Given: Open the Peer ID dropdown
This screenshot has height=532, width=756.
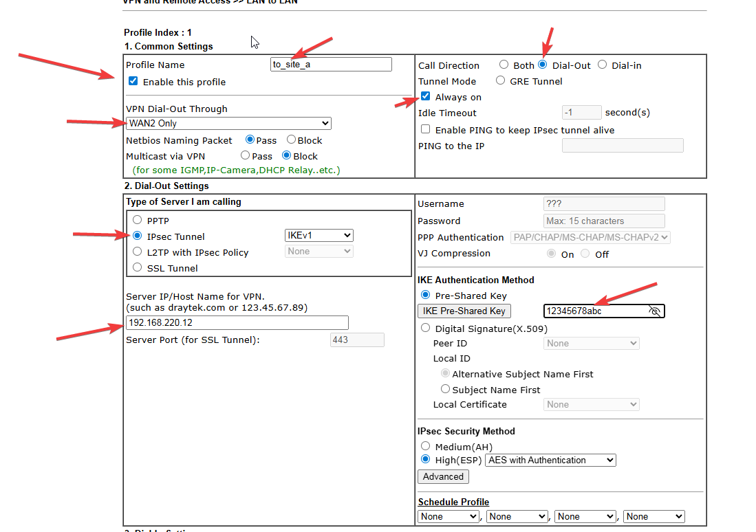Looking at the screenshot, I should pyautogui.click(x=591, y=343).
